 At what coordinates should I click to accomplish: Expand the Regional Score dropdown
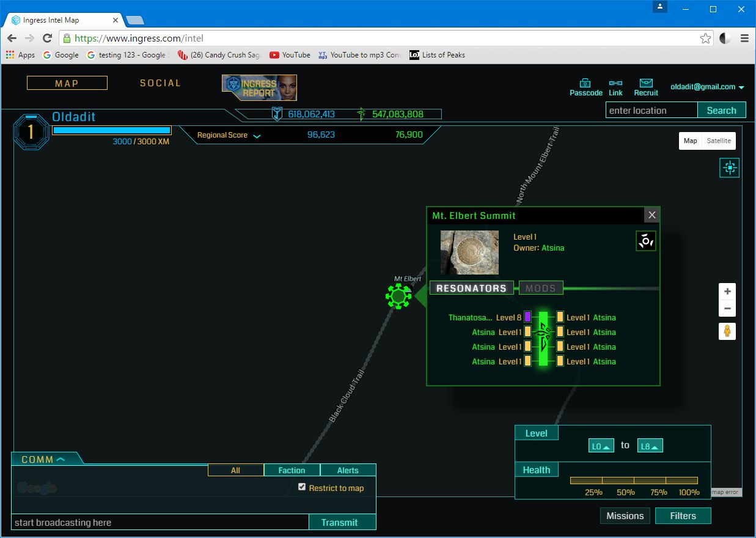point(257,136)
